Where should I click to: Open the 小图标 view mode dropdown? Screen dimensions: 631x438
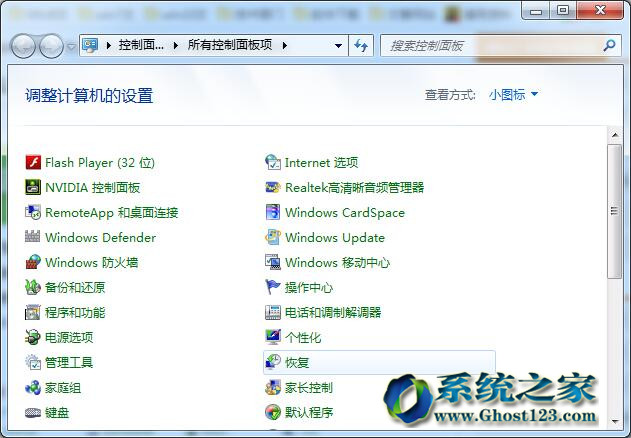(513, 95)
